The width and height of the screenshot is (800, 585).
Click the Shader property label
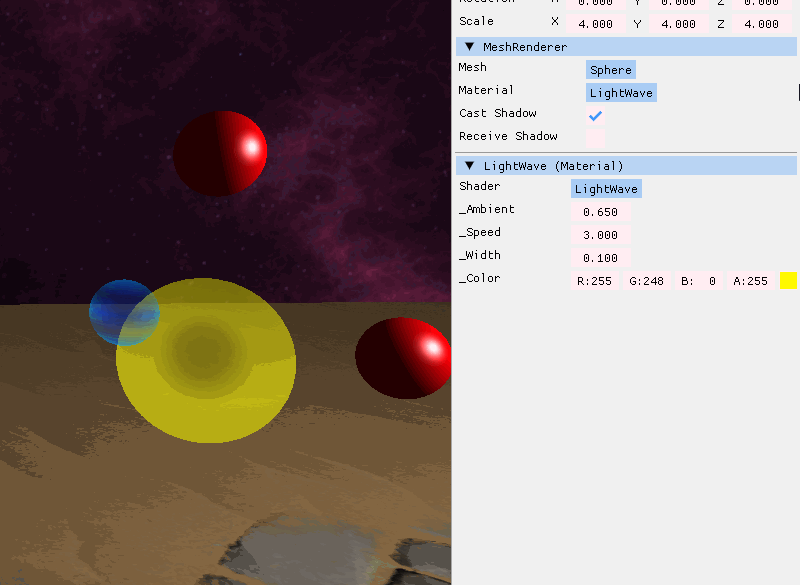point(480,186)
